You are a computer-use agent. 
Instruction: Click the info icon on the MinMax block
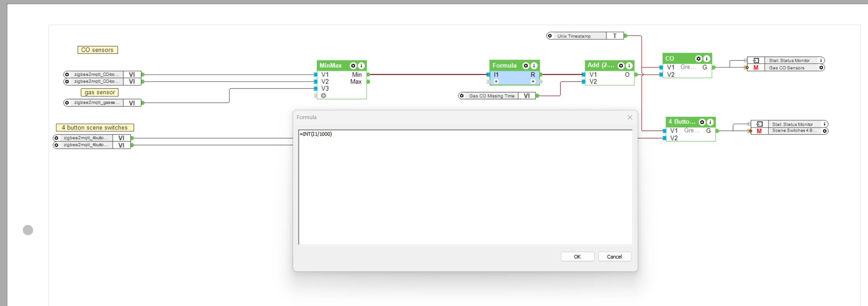(x=361, y=65)
